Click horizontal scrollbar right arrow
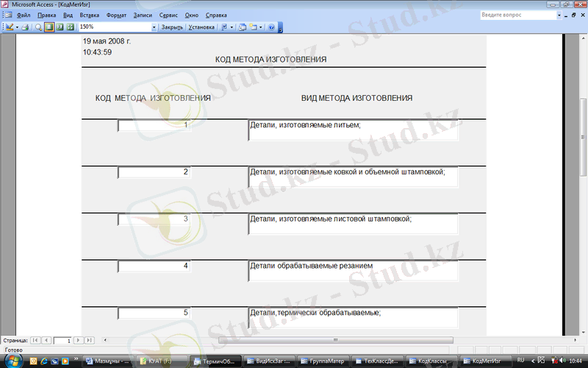This screenshot has height=368, width=588. [x=576, y=340]
